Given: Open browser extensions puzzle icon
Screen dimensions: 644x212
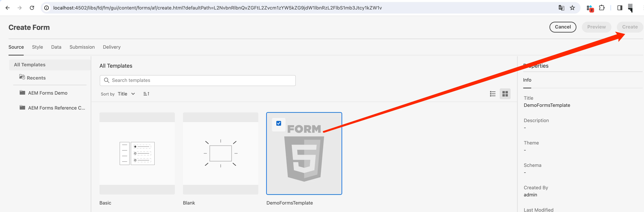Looking at the screenshot, I should [602, 8].
